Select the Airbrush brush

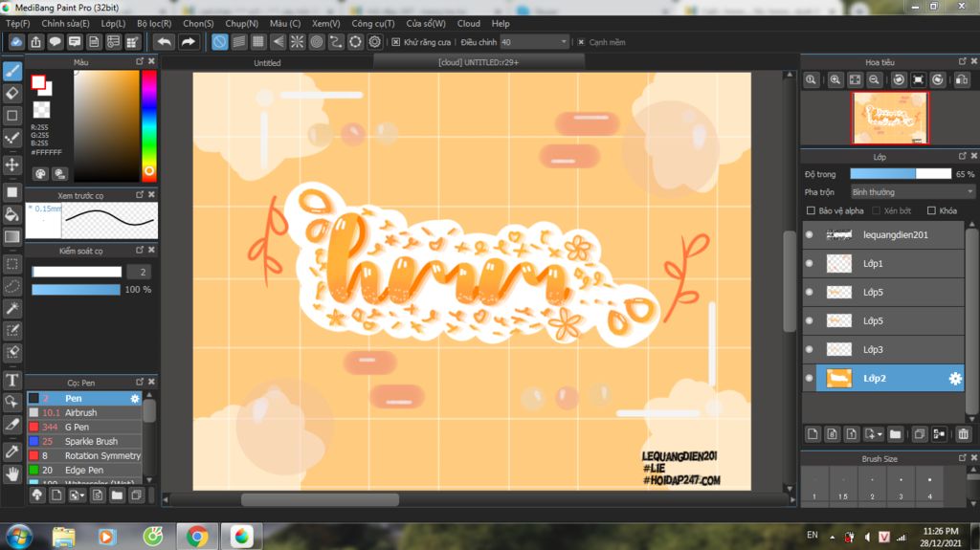pyautogui.click(x=84, y=412)
